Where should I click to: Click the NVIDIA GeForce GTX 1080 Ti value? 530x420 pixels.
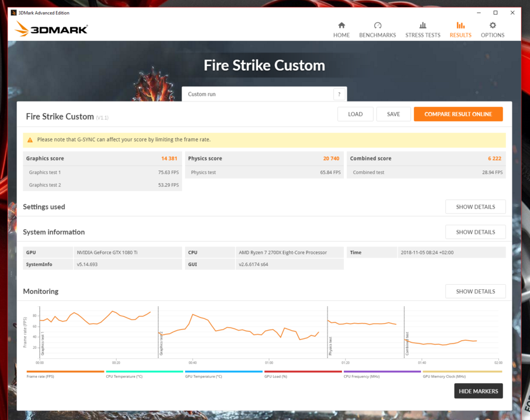pyautogui.click(x=107, y=253)
